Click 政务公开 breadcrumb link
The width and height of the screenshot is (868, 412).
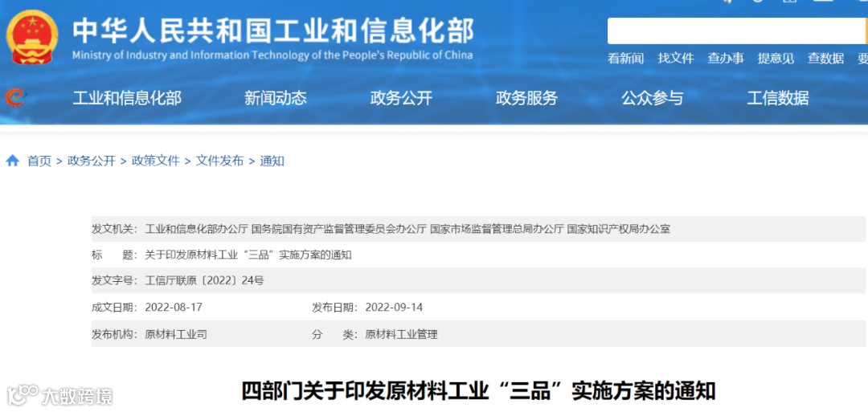coord(92,161)
